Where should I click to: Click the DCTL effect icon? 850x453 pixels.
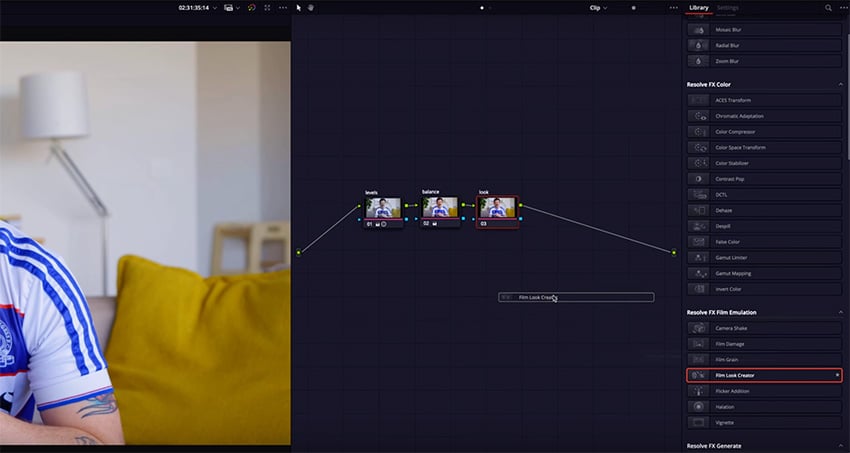point(698,195)
